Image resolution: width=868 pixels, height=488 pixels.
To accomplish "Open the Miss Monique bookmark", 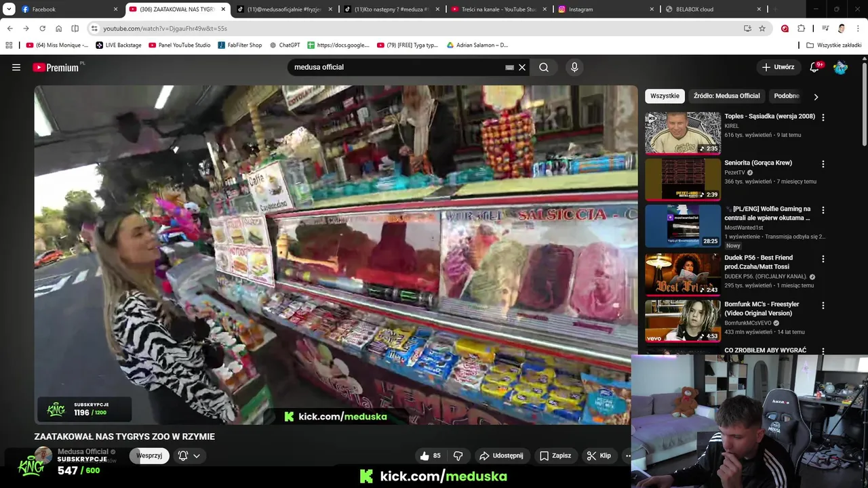I will click(x=57, y=45).
